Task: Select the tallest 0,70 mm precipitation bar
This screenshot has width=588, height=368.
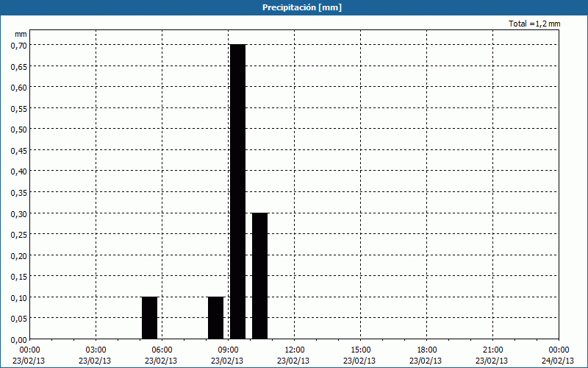Action: [x=237, y=192]
